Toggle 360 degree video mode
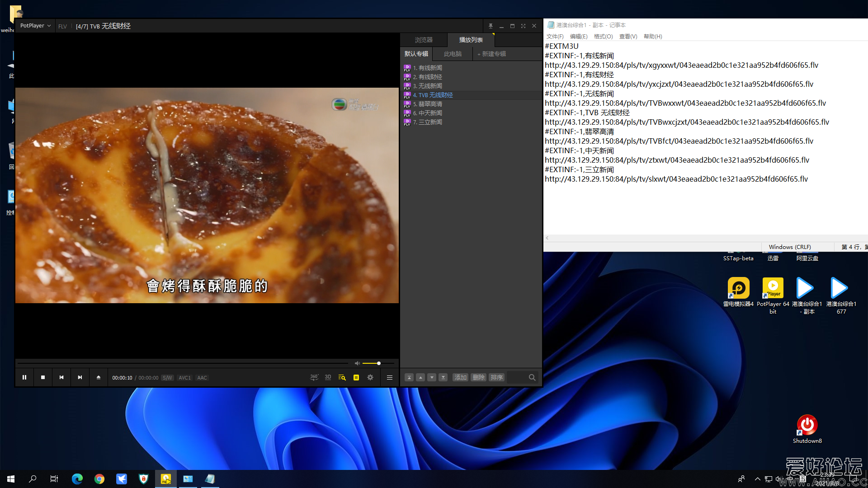868x488 pixels. pos(314,377)
